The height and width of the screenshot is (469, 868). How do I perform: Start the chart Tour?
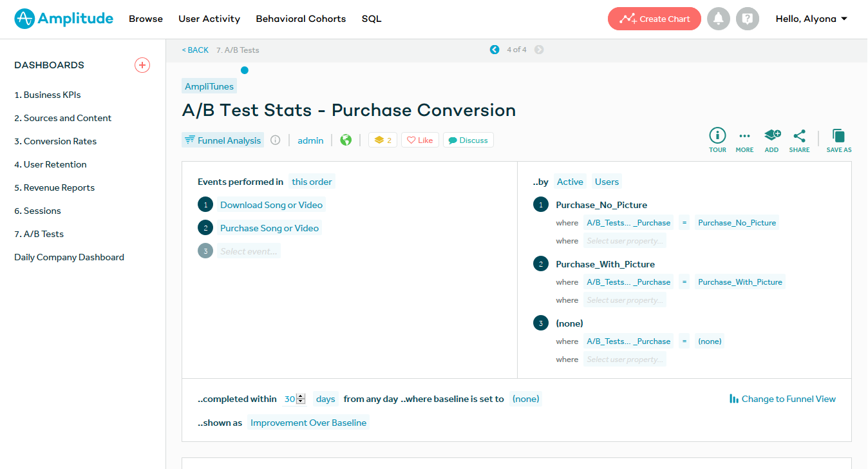coord(717,136)
